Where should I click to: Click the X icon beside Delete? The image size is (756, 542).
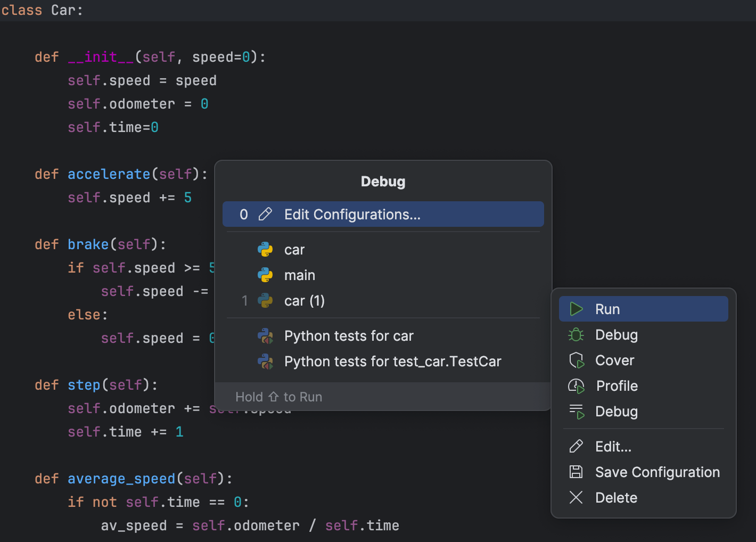577,497
